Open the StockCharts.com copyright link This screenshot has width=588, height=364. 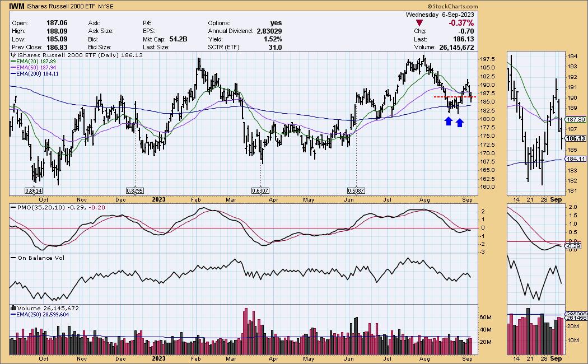[x=452, y=6]
